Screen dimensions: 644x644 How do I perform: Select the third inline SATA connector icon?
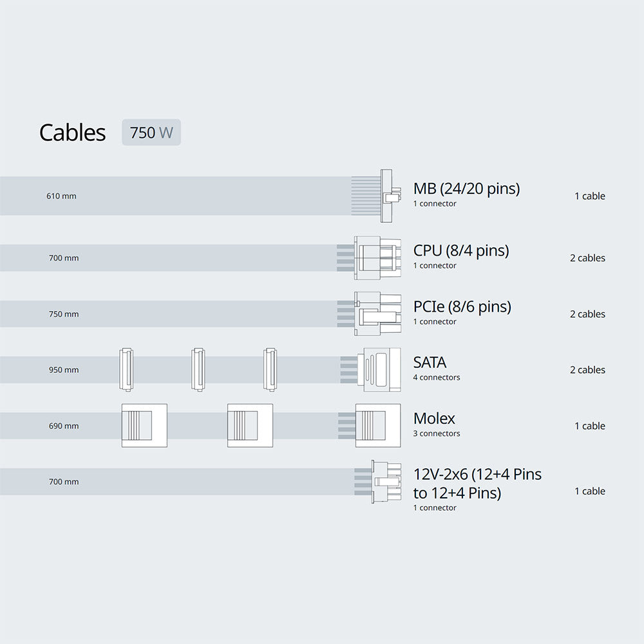pos(270,370)
